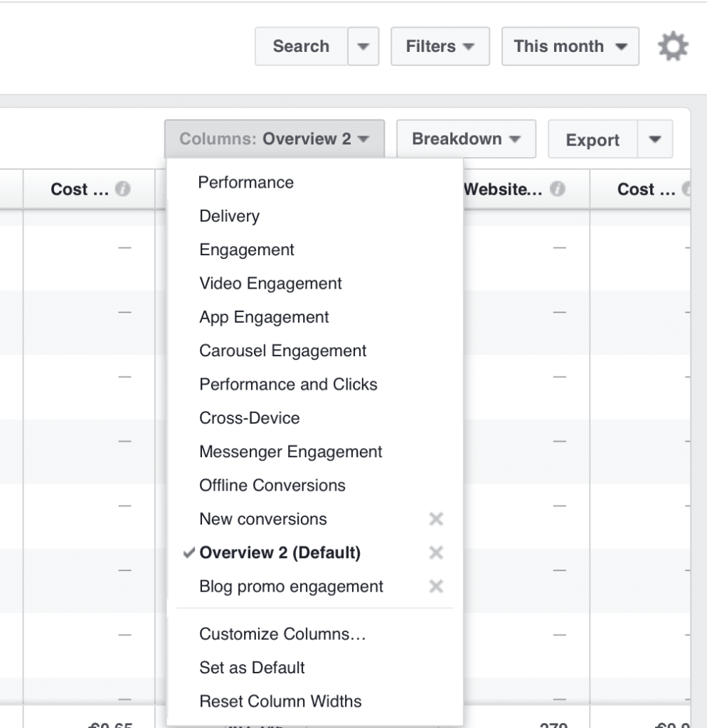Expand the Filters dropdown
The height and width of the screenshot is (728, 707).
point(440,47)
